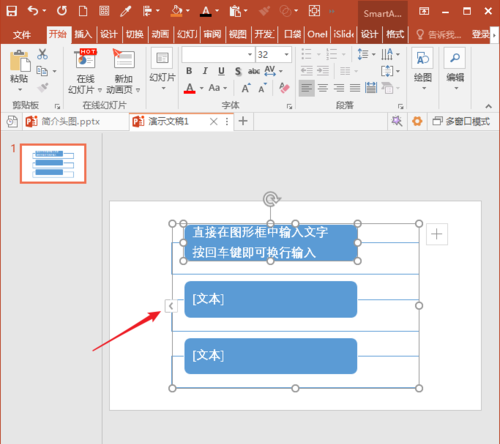Screen dimensions: 500x444
Task: Switch to the 审阅 review tab
Action: pyautogui.click(x=212, y=34)
